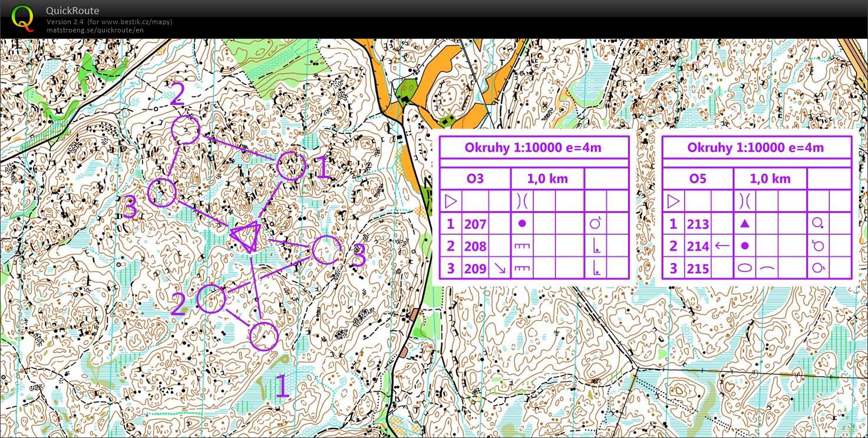
Task: Click the knoll dot symbol in row 207
Action: click(x=522, y=224)
